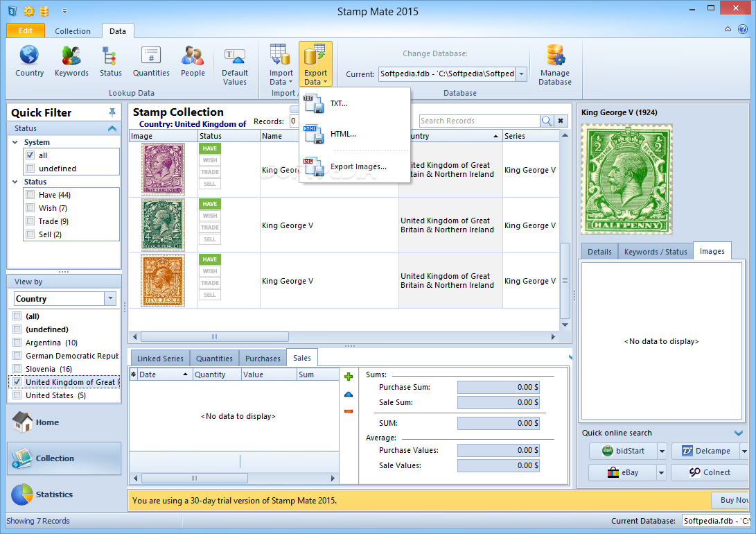
Task: Open the Quantities lookup data
Action: coord(151,61)
